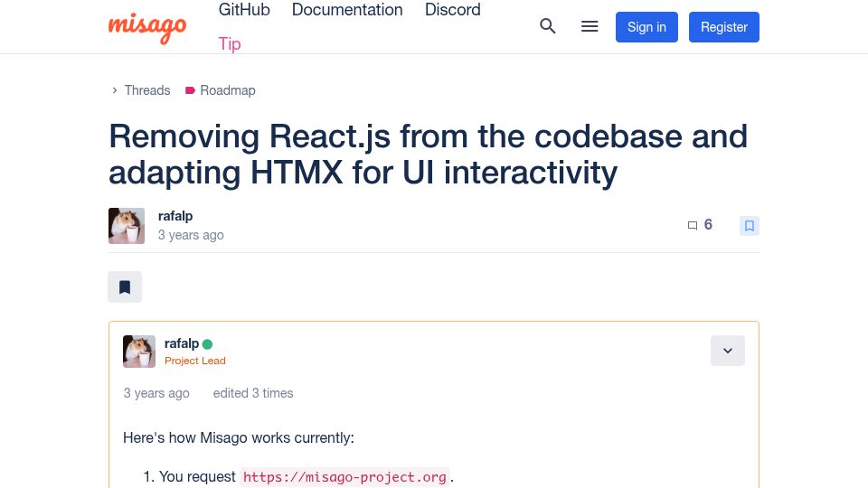868x488 pixels.
Task: Open the GitHub nav link
Action: coord(244,10)
